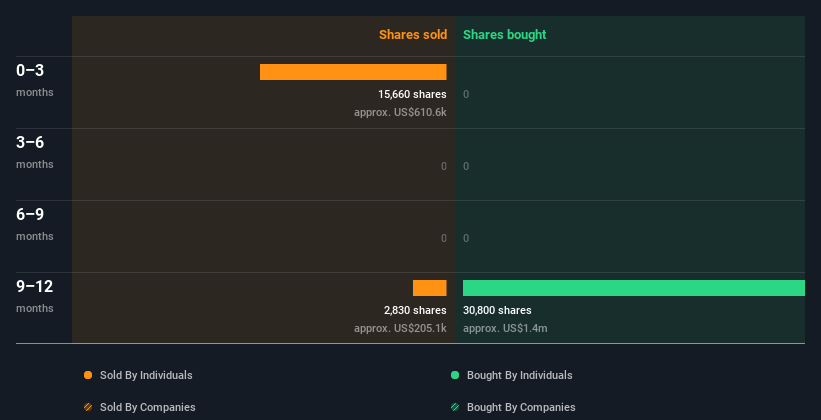The image size is (821, 420).
Task: Click the 15,660 shares value
Action: pos(413,94)
